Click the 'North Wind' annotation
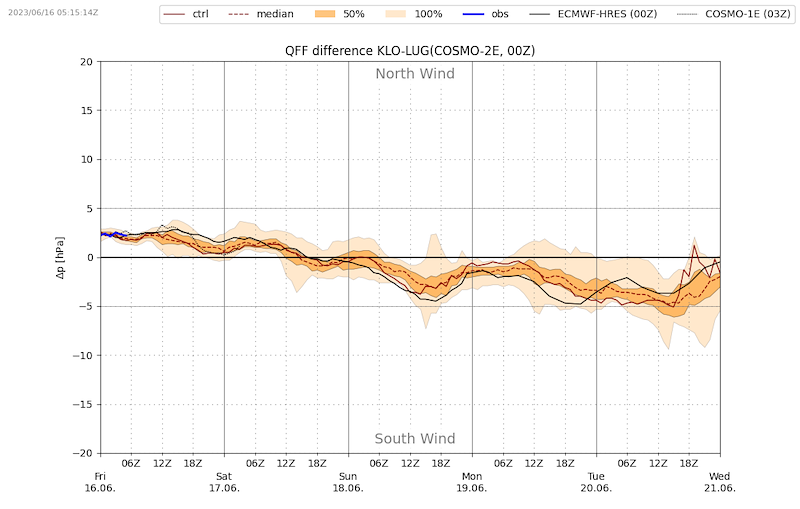 415,74
